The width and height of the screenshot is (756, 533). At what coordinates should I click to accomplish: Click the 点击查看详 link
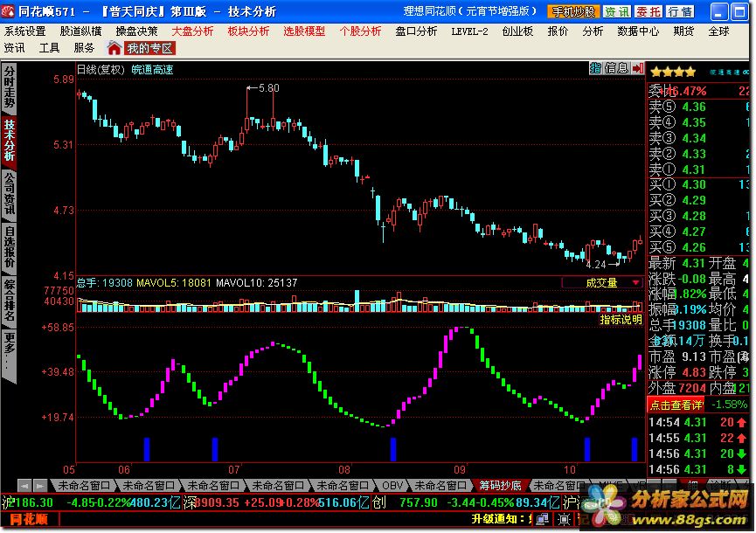coord(676,405)
